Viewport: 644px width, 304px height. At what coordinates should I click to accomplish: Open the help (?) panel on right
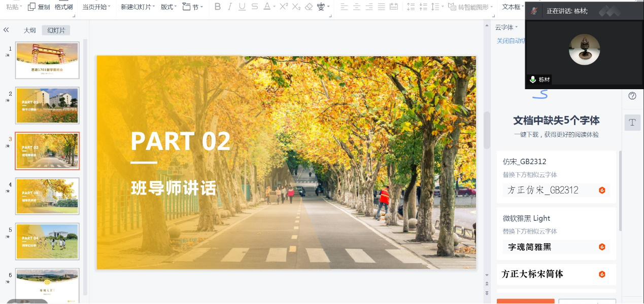tap(631, 95)
